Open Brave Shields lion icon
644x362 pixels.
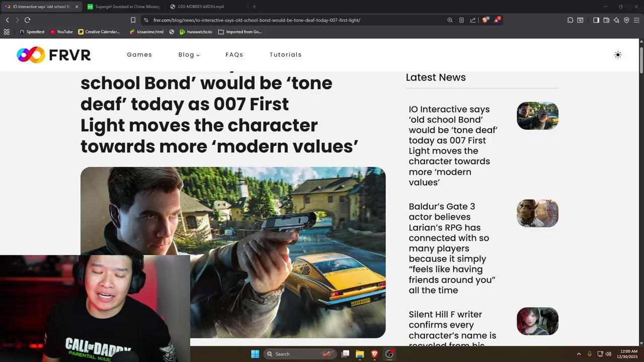(486, 20)
